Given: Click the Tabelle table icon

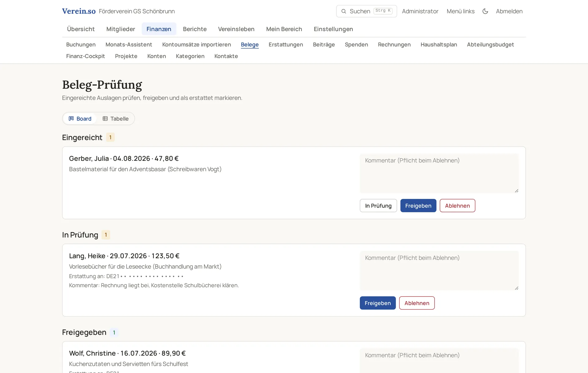Looking at the screenshot, I should coord(105,119).
